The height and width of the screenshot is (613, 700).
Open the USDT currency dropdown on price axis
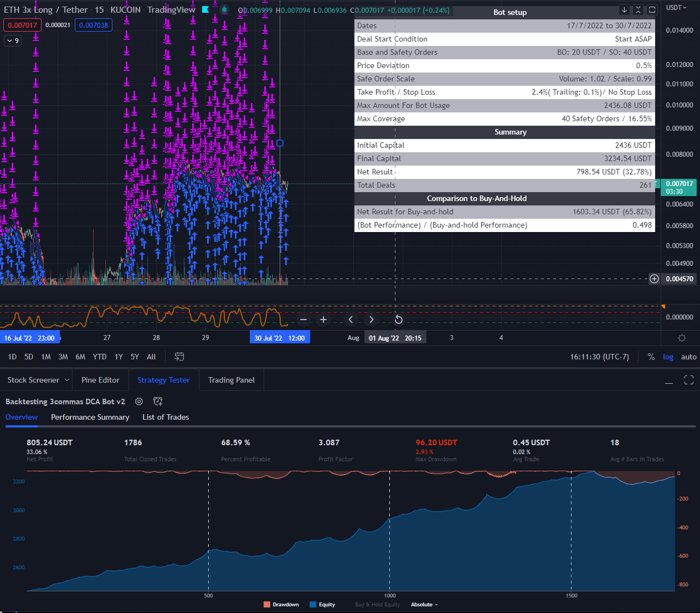676,8
